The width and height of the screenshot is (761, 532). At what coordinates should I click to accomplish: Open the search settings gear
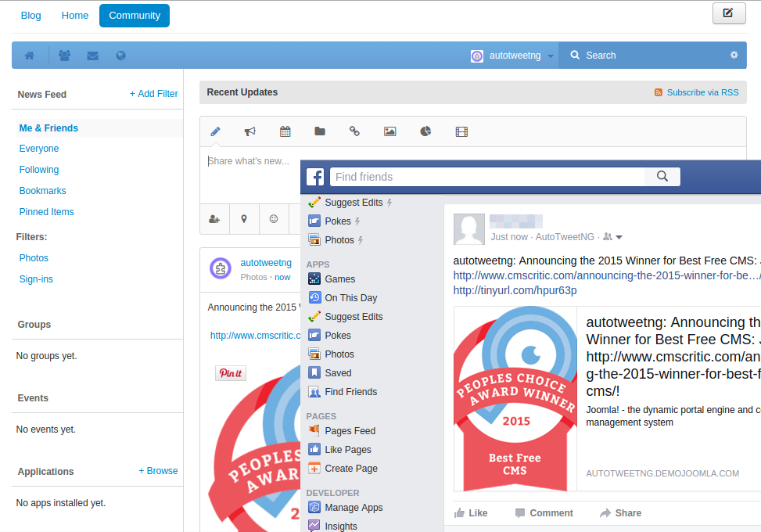click(x=734, y=55)
